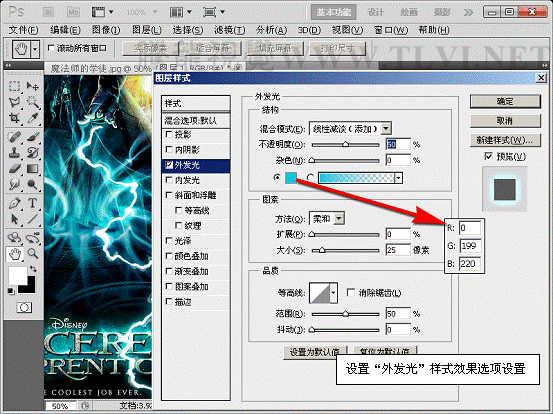Enable the 投影 drop shadow checkbox
The height and width of the screenshot is (414, 553).
[169, 134]
